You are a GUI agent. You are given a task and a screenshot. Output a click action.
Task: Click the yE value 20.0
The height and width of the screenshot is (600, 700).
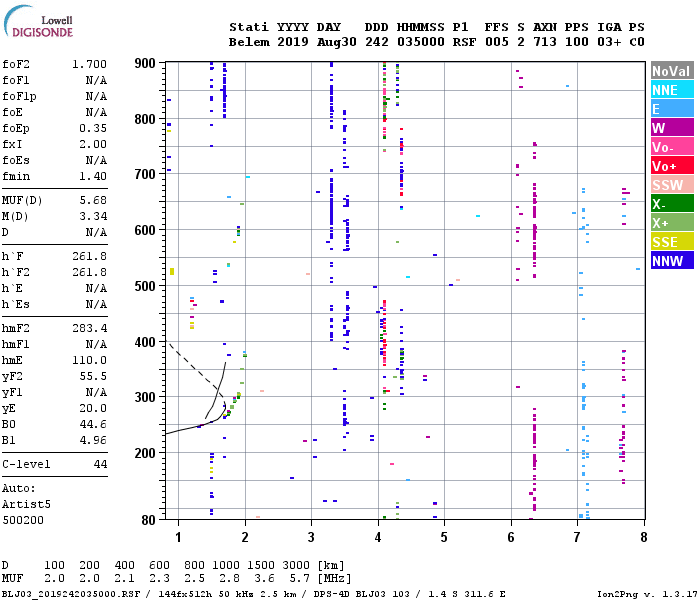click(x=93, y=408)
